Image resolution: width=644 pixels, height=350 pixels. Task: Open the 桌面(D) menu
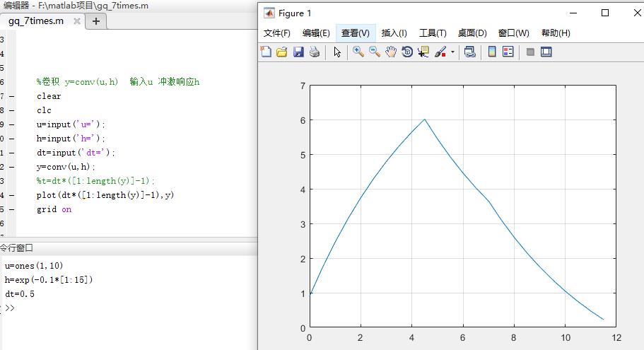472,33
